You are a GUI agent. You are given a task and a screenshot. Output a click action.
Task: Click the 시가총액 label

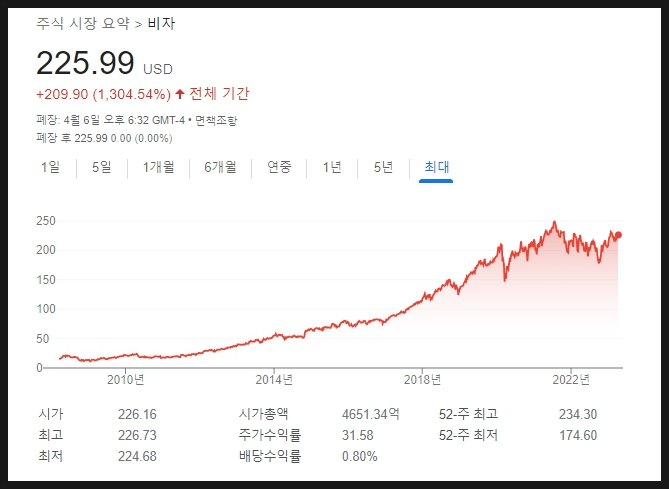click(x=263, y=413)
